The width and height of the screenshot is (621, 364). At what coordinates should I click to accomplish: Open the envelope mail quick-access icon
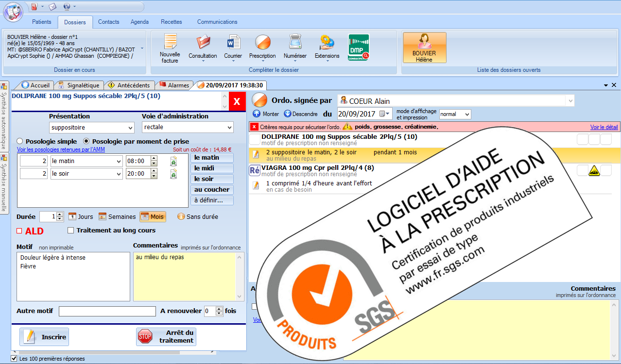(52, 6)
